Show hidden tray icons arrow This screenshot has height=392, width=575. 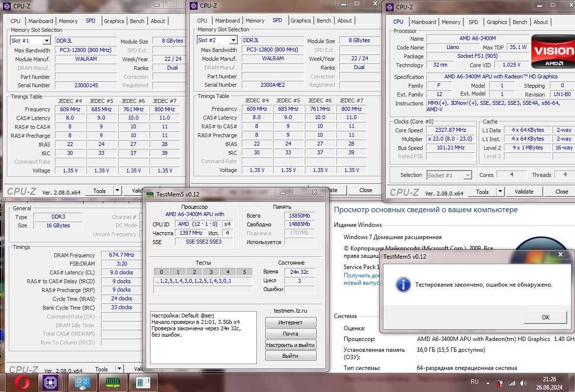[x=488, y=383]
